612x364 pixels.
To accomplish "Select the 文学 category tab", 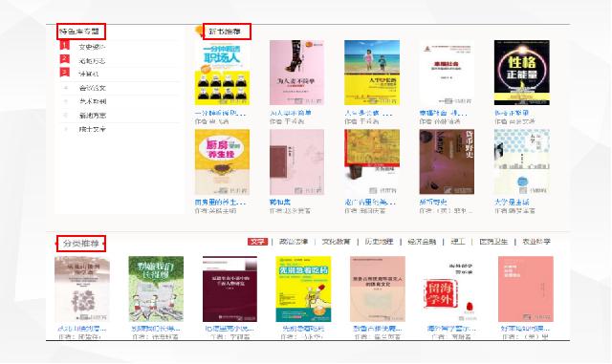I will tap(257, 242).
